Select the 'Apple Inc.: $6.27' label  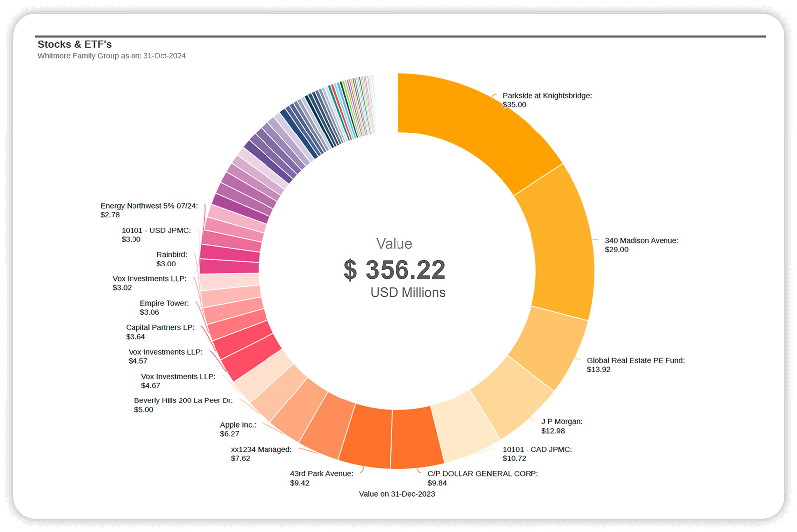click(x=238, y=429)
